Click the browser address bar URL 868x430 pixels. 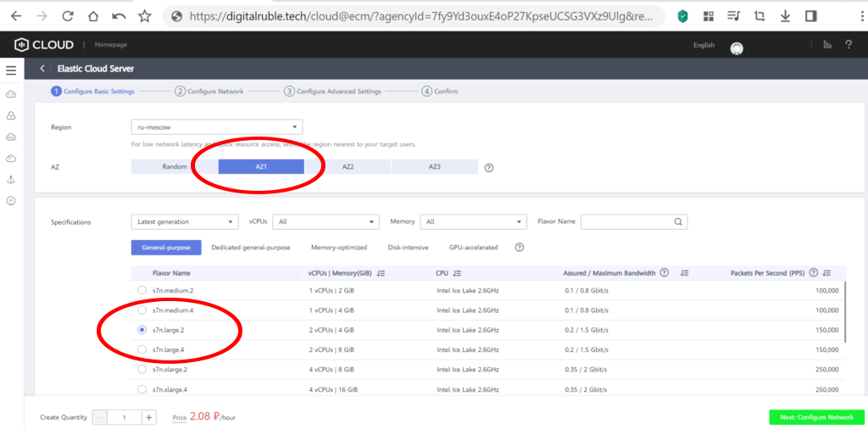pos(420,17)
